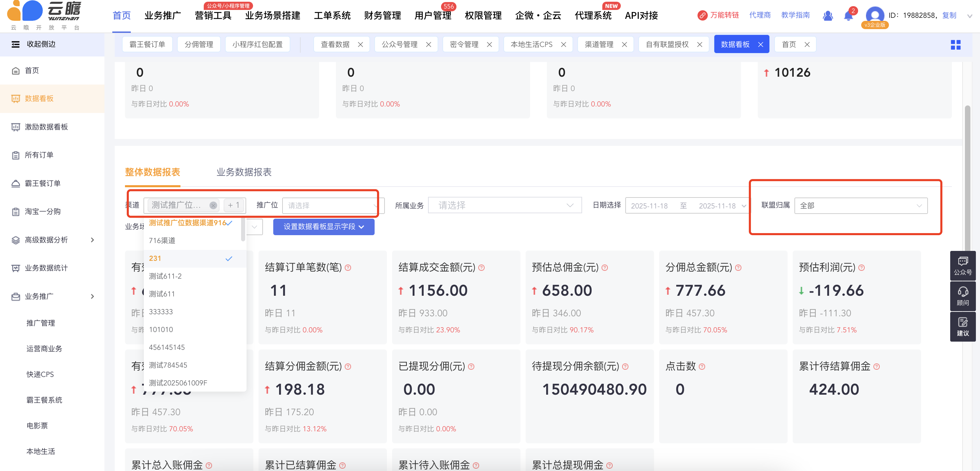Screen dimensions: 980x471
Task: Click the 建议 feedback floating icon
Action: 963,327
